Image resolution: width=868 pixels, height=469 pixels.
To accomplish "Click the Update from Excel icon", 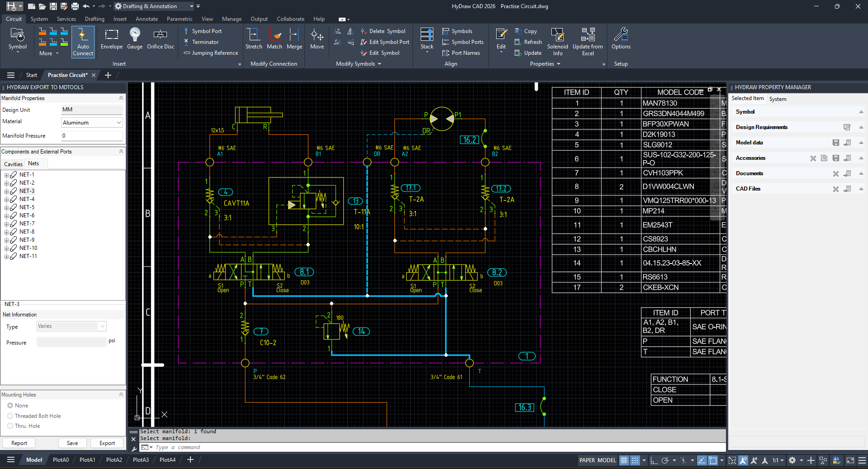I will click(x=588, y=42).
